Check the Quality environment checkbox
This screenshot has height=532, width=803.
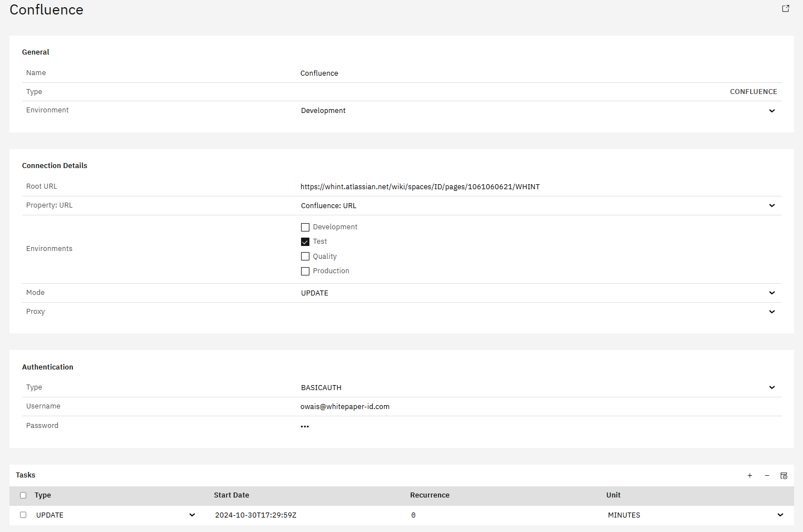[305, 257]
